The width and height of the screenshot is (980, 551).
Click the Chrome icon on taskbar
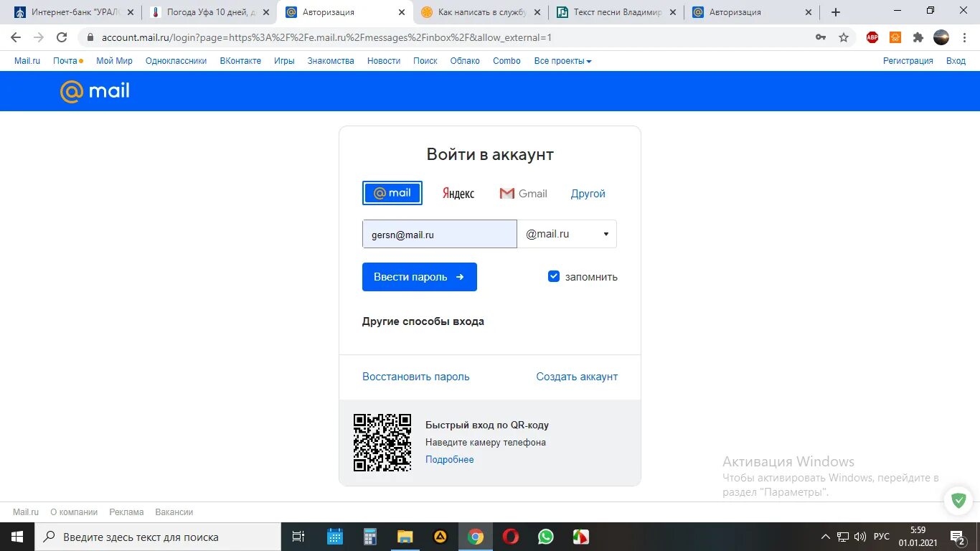click(x=476, y=537)
